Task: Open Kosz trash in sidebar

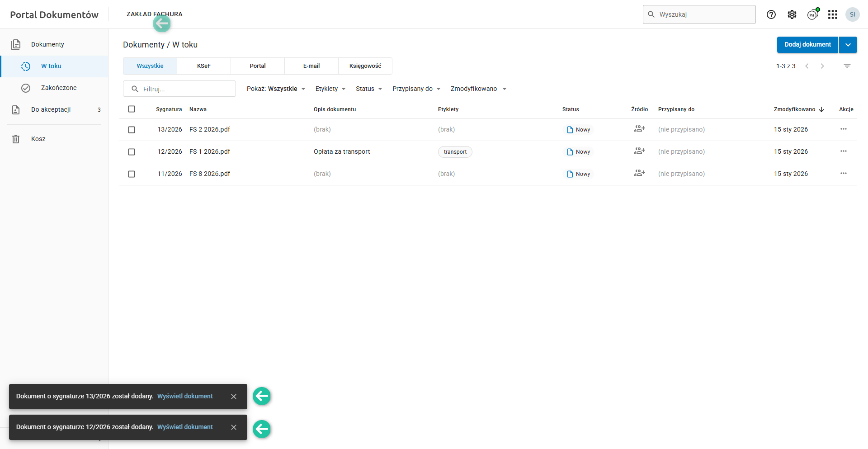Action: click(38, 139)
